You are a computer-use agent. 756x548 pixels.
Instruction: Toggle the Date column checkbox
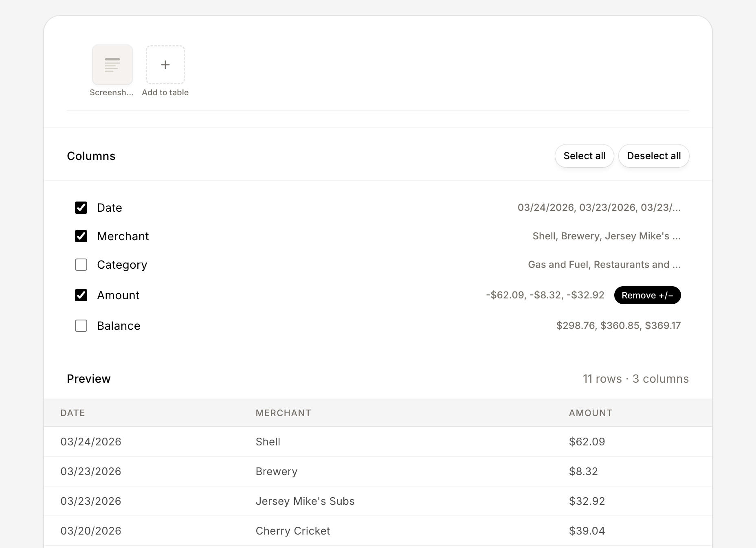click(x=81, y=208)
